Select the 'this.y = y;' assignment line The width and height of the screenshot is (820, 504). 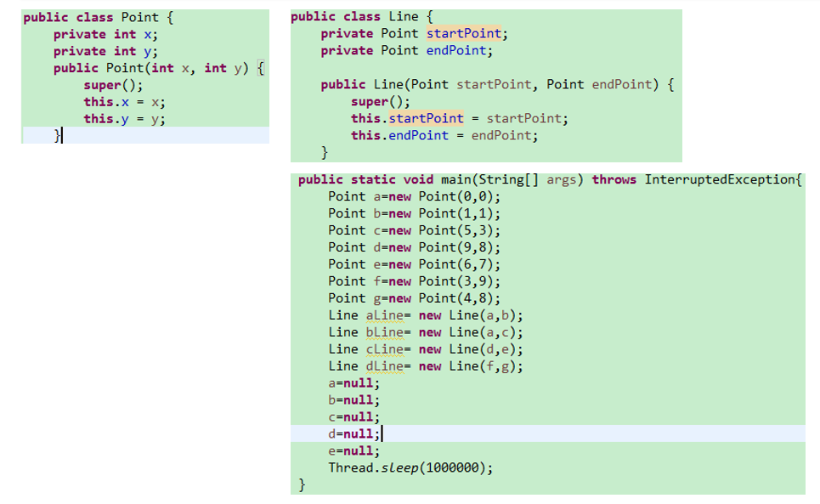click(124, 119)
